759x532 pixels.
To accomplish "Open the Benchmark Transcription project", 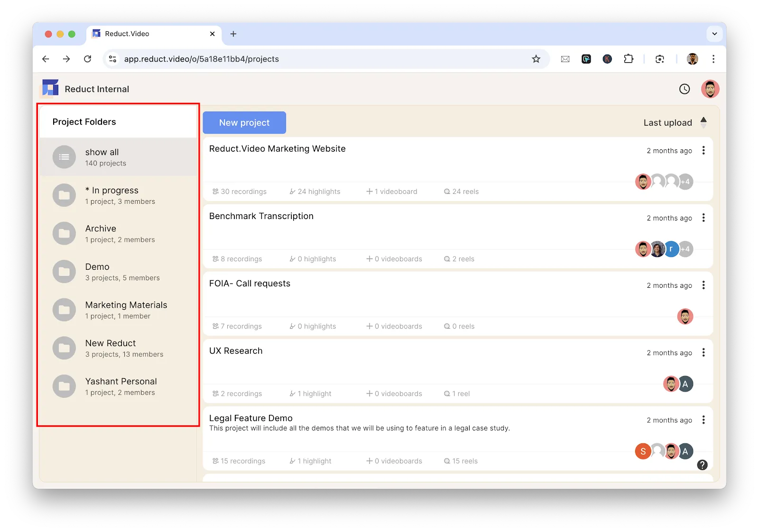I will [x=261, y=216].
